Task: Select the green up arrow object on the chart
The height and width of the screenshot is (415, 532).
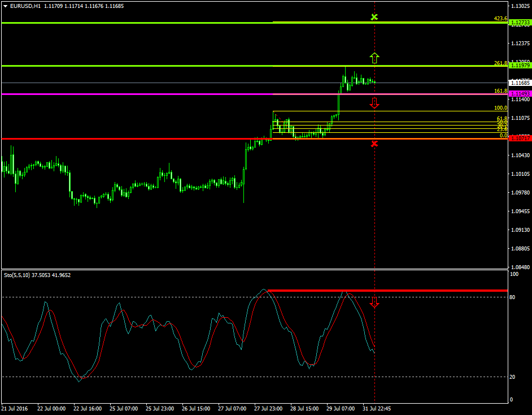Action: point(374,57)
